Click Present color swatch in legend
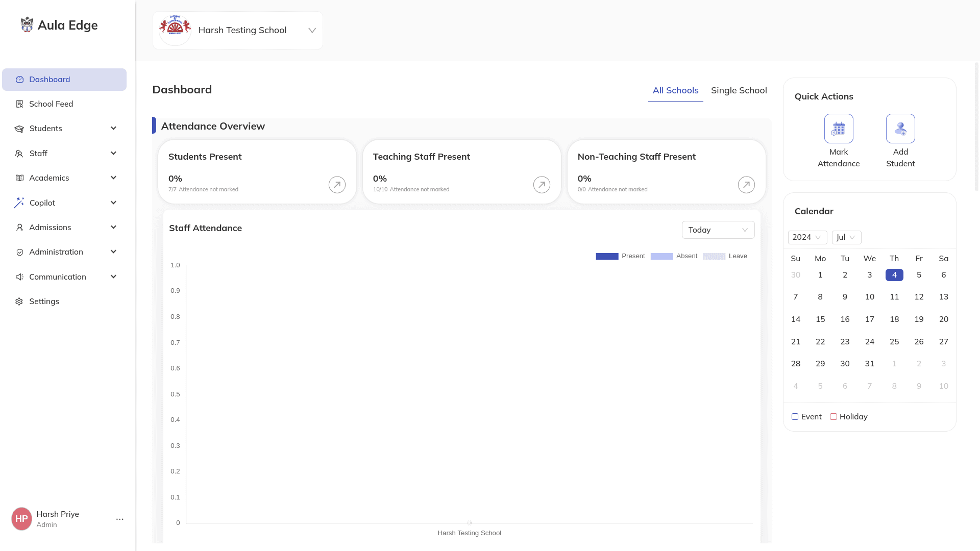This screenshot has height=551, width=980. pos(607,257)
